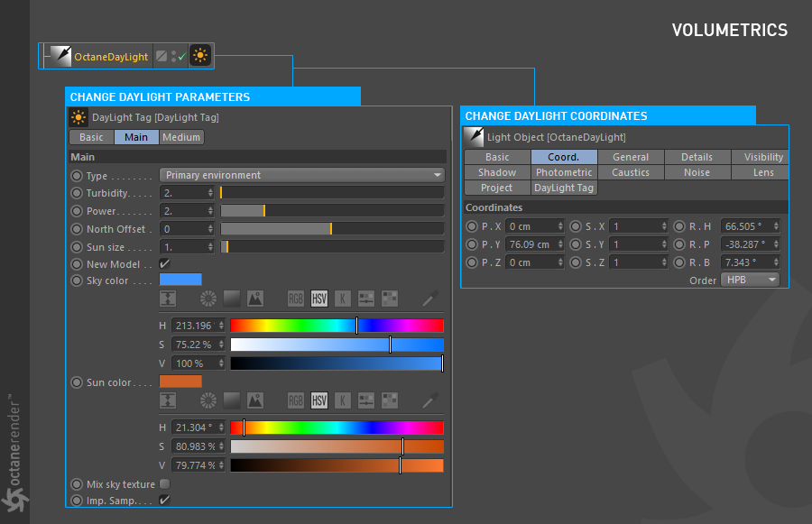Collapse the Sky color picker arrow icon
The image size is (812, 524).
(168, 299)
